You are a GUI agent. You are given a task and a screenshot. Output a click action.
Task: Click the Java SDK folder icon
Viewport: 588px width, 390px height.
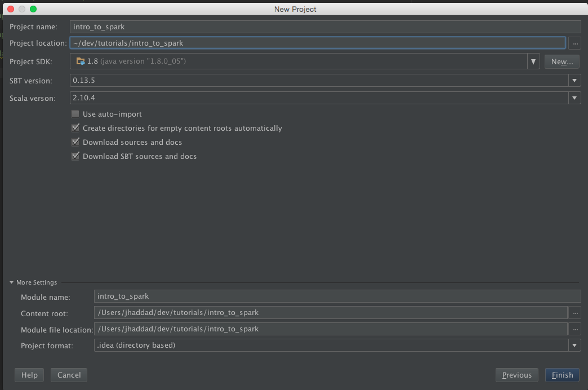80,61
